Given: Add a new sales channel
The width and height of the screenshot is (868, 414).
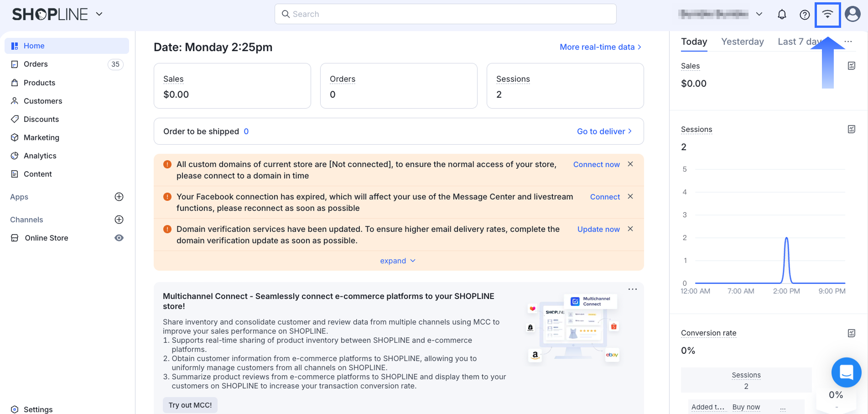Looking at the screenshot, I should click(119, 220).
